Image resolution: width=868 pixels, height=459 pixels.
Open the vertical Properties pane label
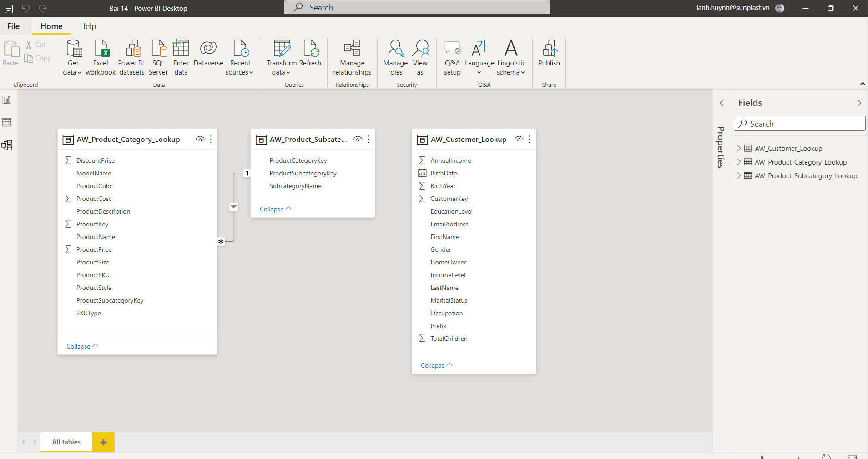click(x=721, y=147)
